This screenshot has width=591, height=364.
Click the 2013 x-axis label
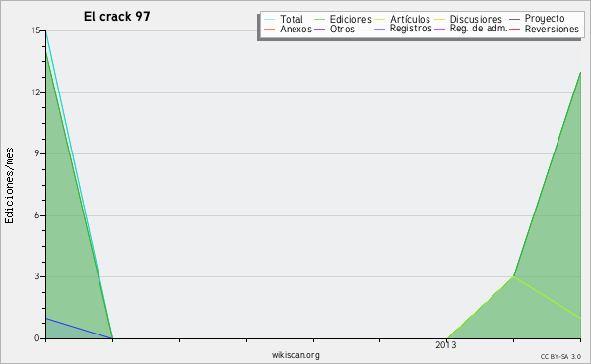pos(446,344)
